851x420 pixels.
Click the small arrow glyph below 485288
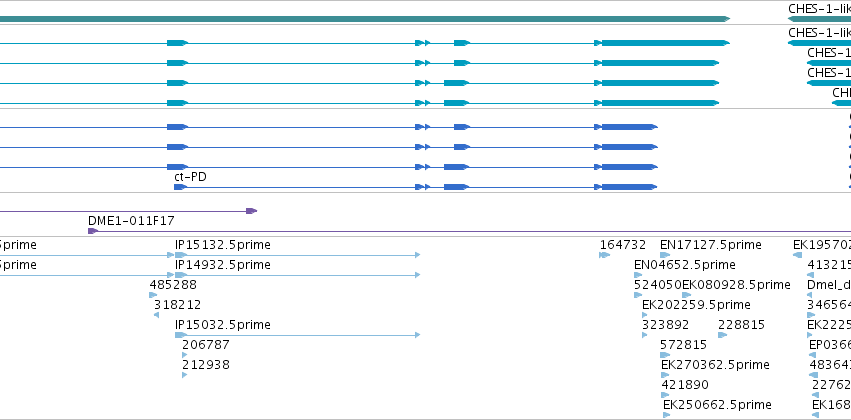click(153, 295)
